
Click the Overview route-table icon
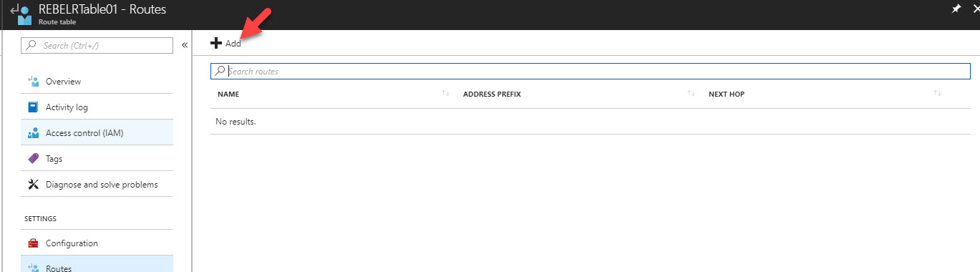[33, 82]
